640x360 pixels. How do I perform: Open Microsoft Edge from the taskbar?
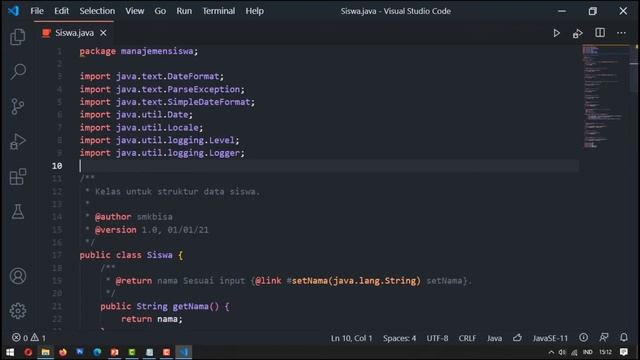97,352
